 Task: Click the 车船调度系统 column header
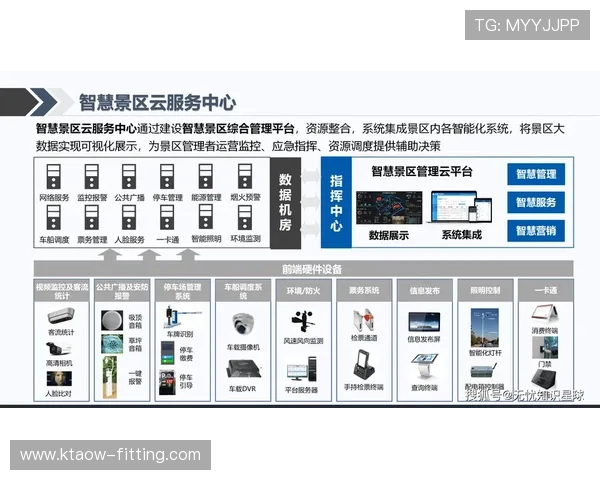coord(243,291)
